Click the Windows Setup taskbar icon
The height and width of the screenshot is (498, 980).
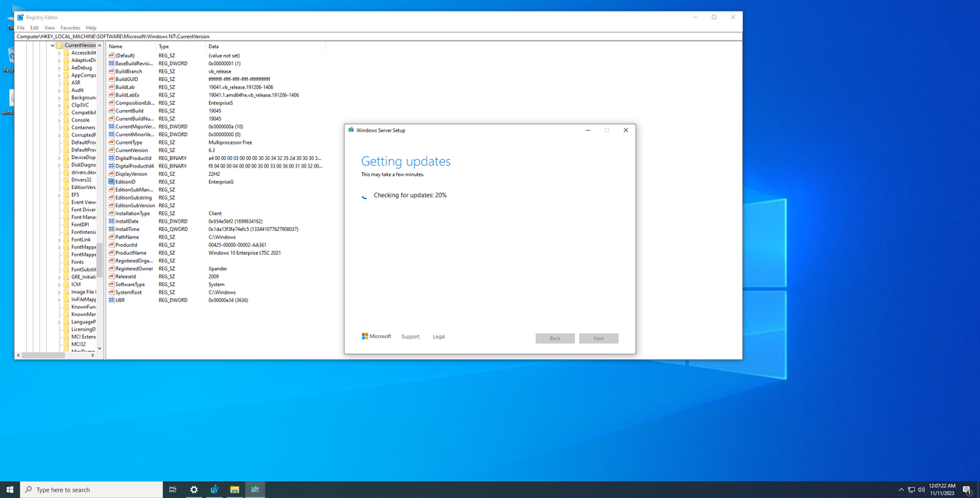click(x=255, y=490)
